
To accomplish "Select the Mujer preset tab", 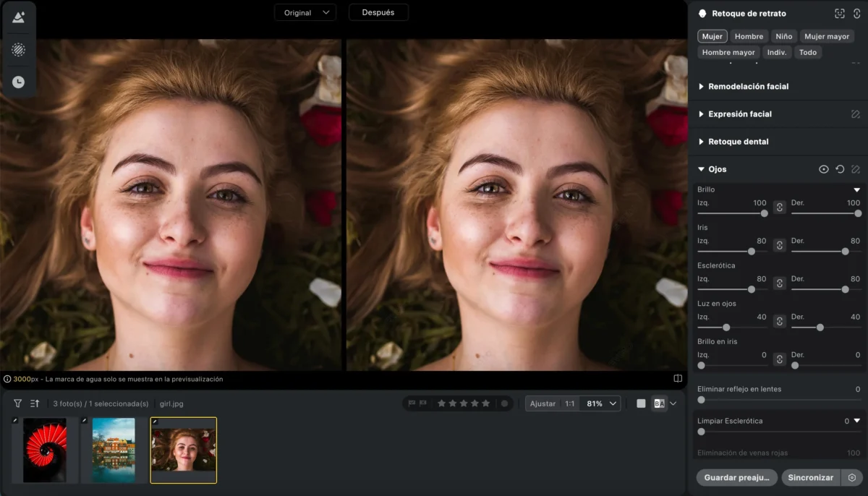I will pyautogui.click(x=712, y=36).
